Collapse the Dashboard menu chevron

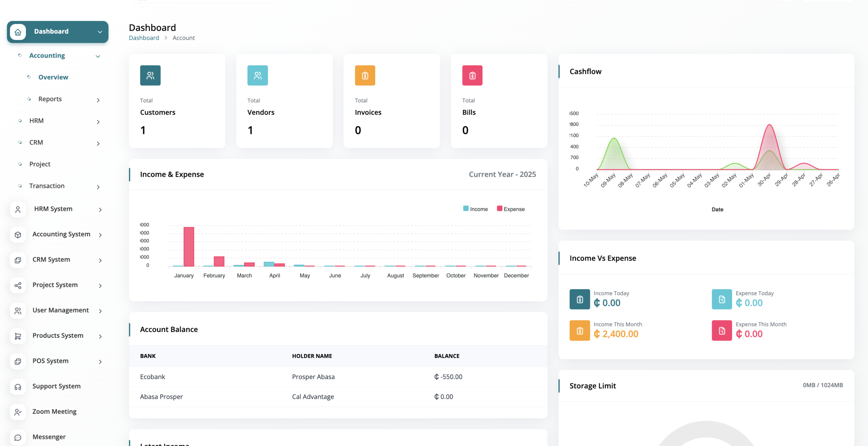click(x=100, y=32)
